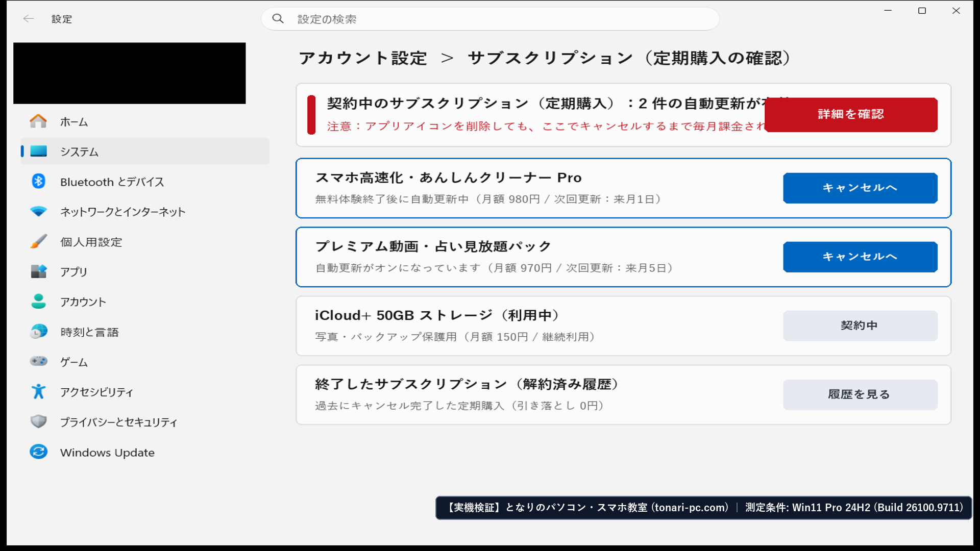Click the Privacy shield icon
The height and width of the screenshot is (551, 980).
coord(38,421)
